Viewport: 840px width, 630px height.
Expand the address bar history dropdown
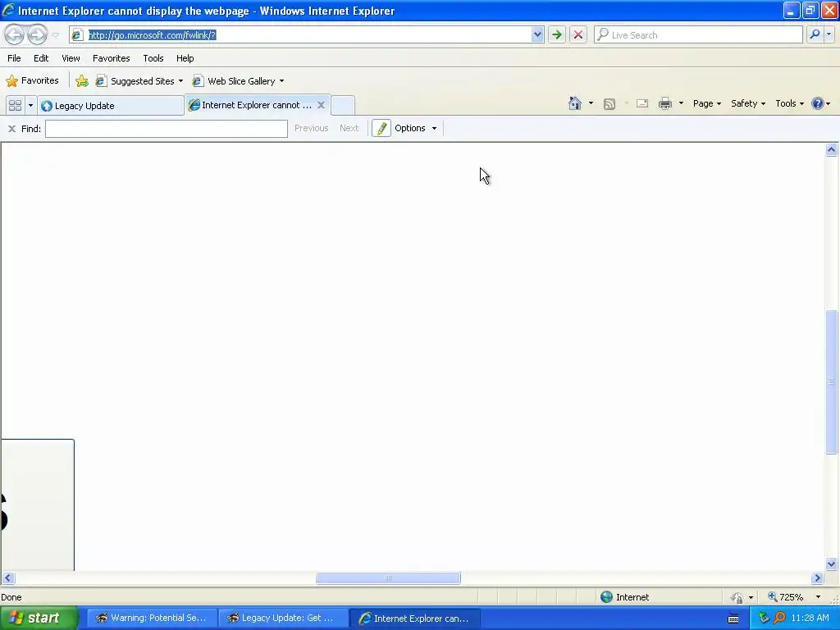click(537, 34)
